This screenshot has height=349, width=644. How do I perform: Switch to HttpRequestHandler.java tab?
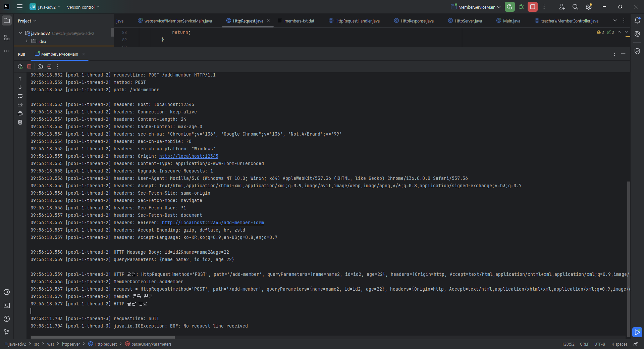pyautogui.click(x=354, y=21)
